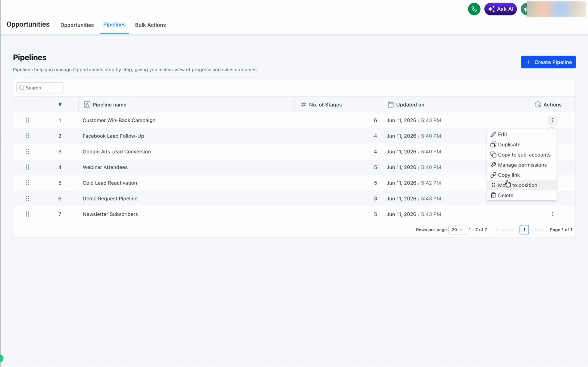Click Newsletter Subscribers pipeline name
Image resolution: width=588 pixels, height=367 pixels.
[x=110, y=214]
